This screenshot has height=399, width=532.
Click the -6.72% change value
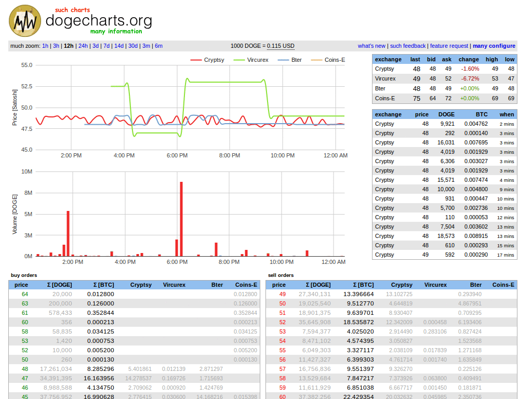point(470,79)
